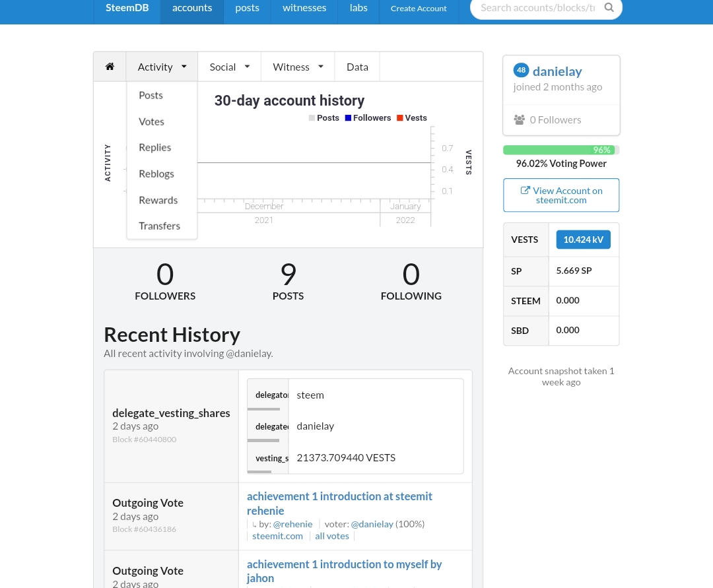Open achievement 1 introduction to myself by jahon

click(344, 572)
